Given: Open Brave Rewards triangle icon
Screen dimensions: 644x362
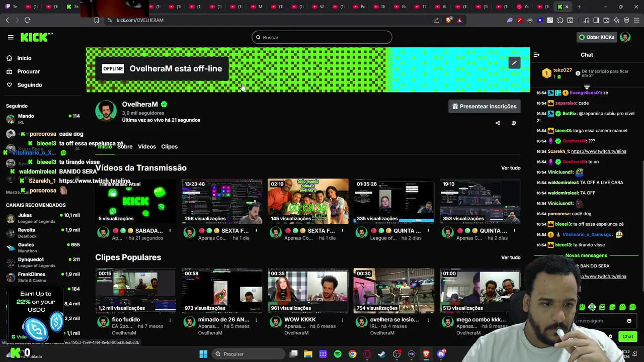Looking at the screenshot, I should (x=459, y=20).
